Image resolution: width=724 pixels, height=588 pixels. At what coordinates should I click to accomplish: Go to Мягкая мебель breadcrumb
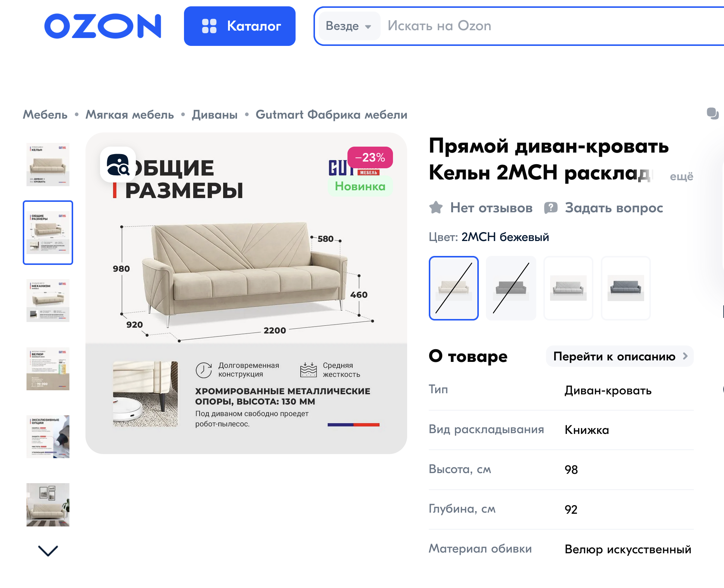[130, 115]
